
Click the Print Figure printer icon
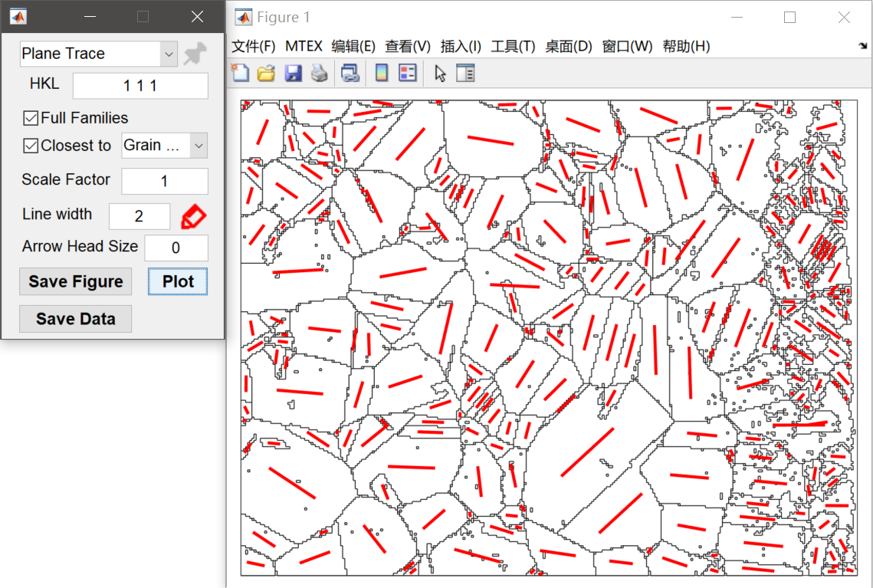pyautogui.click(x=319, y=73)
